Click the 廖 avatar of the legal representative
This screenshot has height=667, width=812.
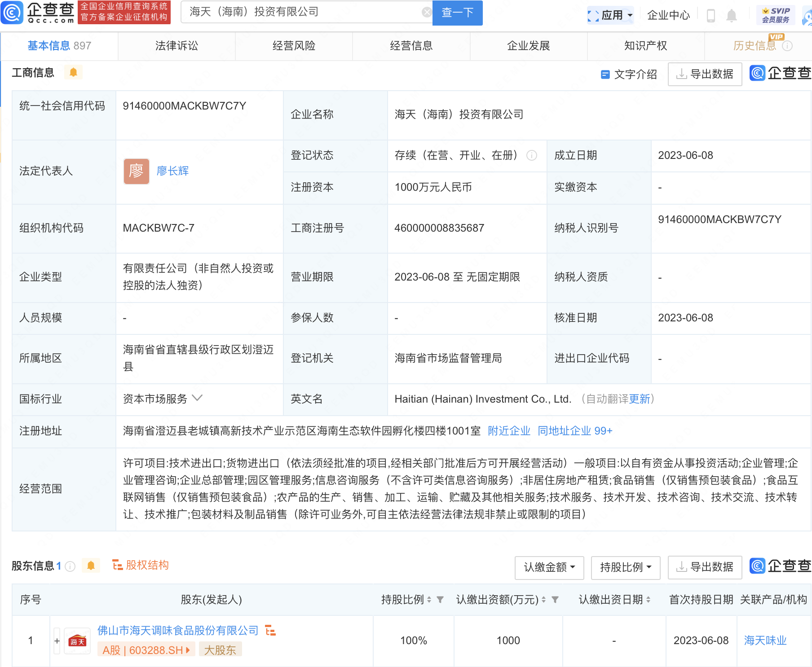pos(137,171)
